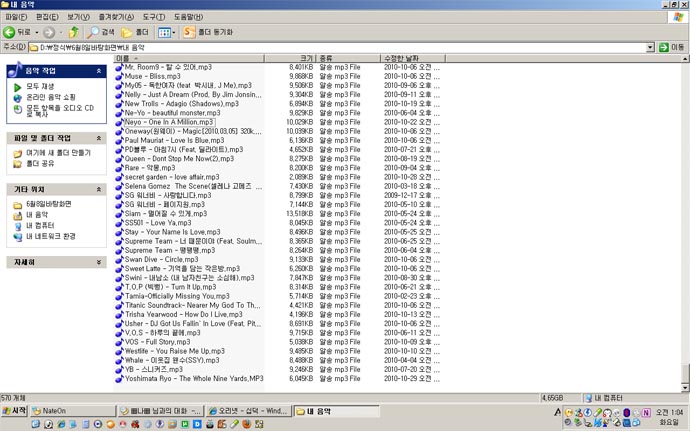
Task: Open the 시작 Start button
Action: point(15,411)
